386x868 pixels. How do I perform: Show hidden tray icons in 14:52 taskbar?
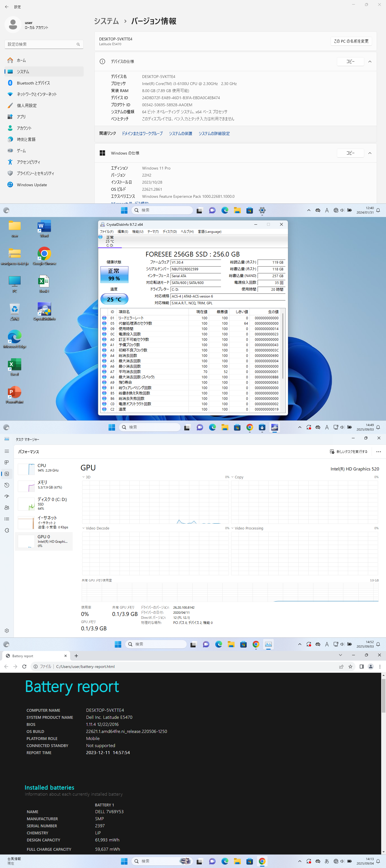299,644
